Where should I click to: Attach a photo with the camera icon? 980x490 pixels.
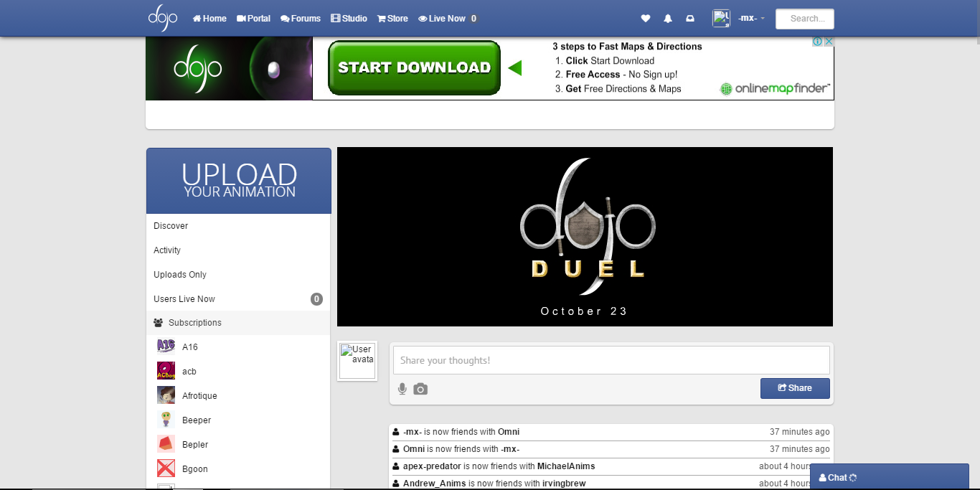coord(420,388)
